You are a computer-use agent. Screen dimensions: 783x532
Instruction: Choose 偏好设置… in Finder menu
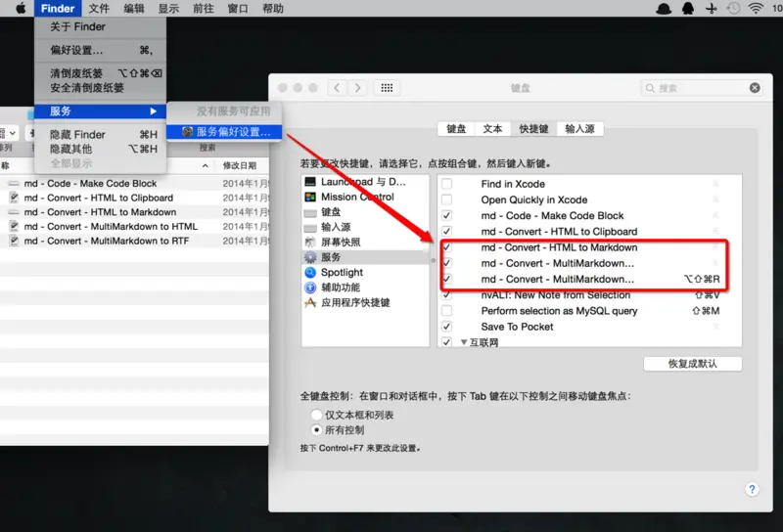101,51
